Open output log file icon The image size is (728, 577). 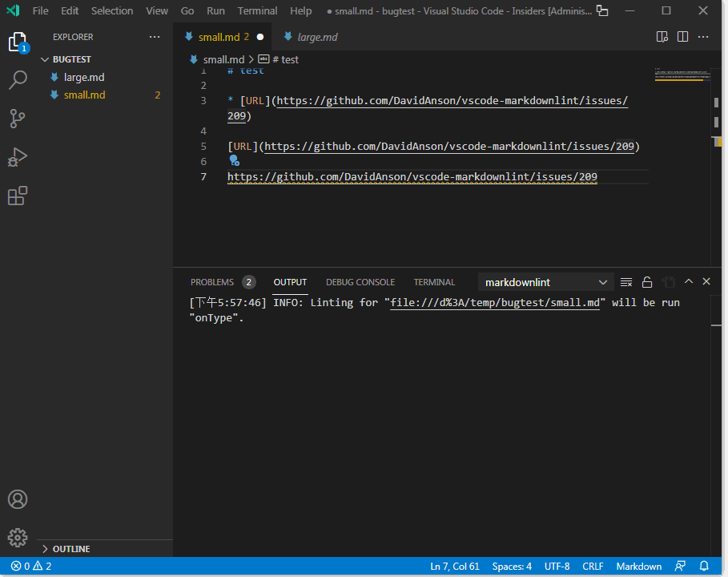(668, 282)
